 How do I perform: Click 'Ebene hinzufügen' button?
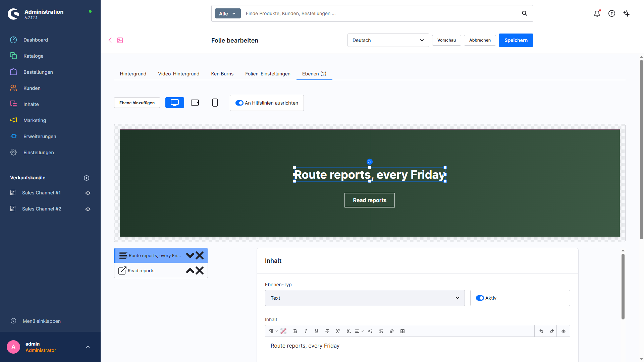(137, 103)
